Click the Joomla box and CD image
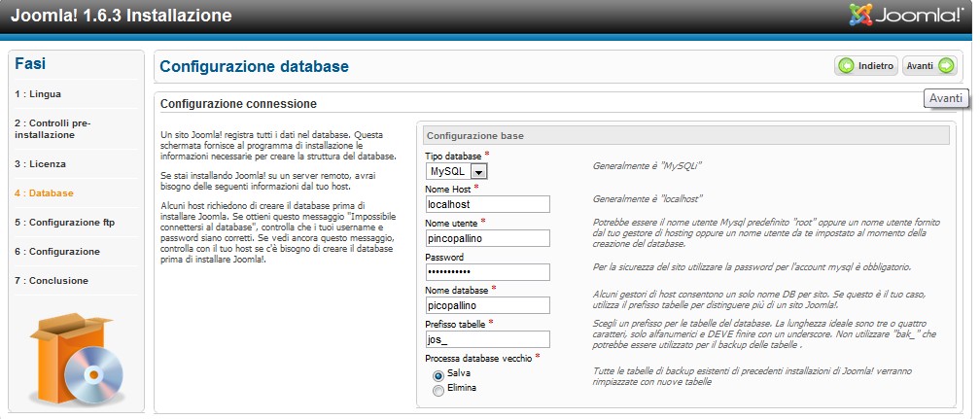Screen dimensions: 980x419 pos(76,360)
